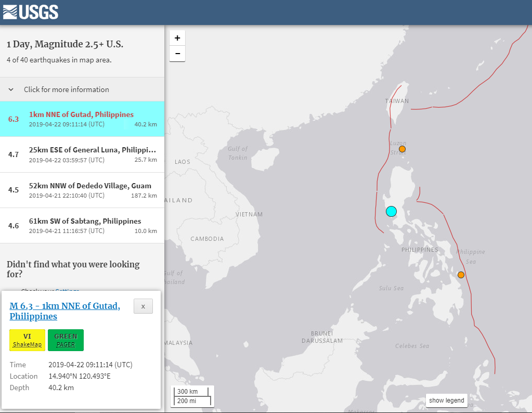Select the 4.6 Sabtang, Philippines earthquake
The height and width of the screenshot is (413, 532).
(x=82, y=226)
